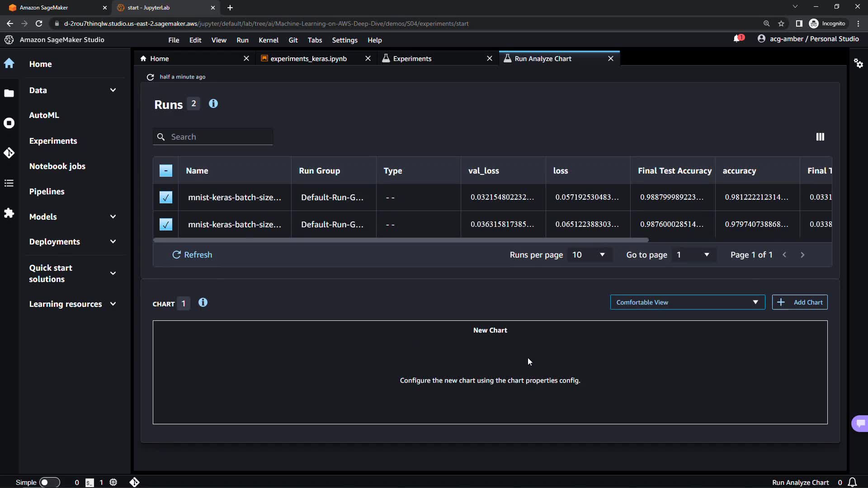Image resolution: width=868 pixels, height=488 pixels.
Task: Click the Git sidebar icon
Action: 9,153
